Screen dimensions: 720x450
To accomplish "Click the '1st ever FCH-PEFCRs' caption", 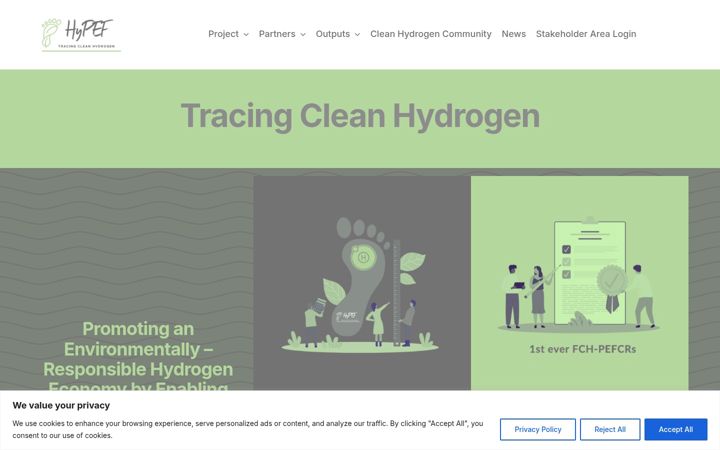I will point(582,349).
